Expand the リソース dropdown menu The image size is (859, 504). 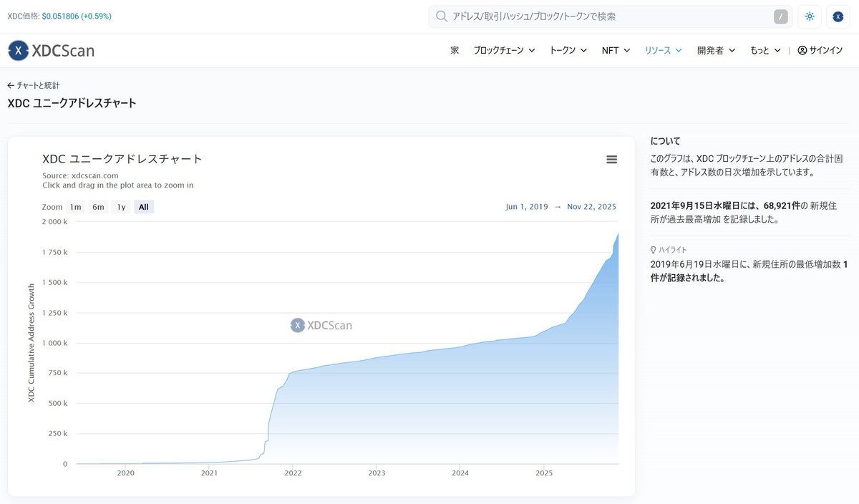coord(664,51)
